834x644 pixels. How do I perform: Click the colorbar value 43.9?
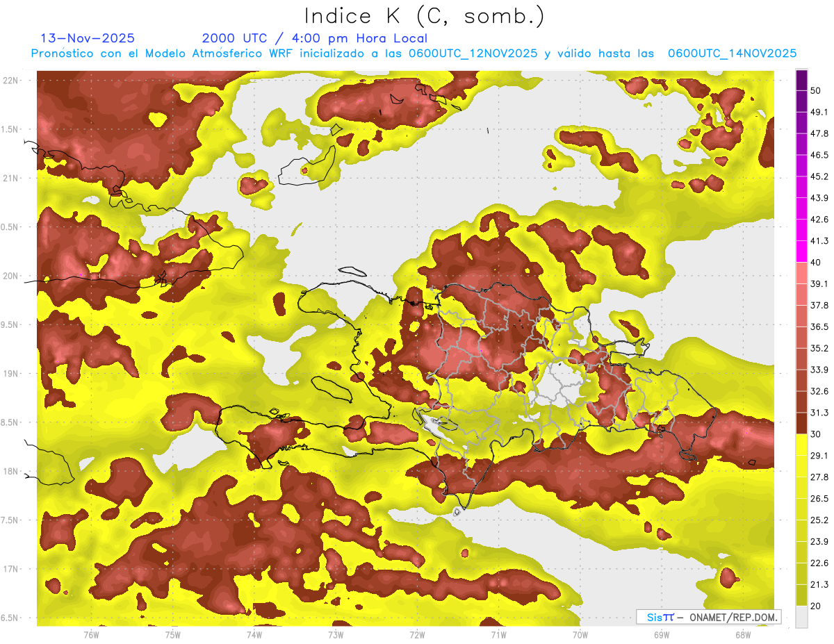coord(819,198)
